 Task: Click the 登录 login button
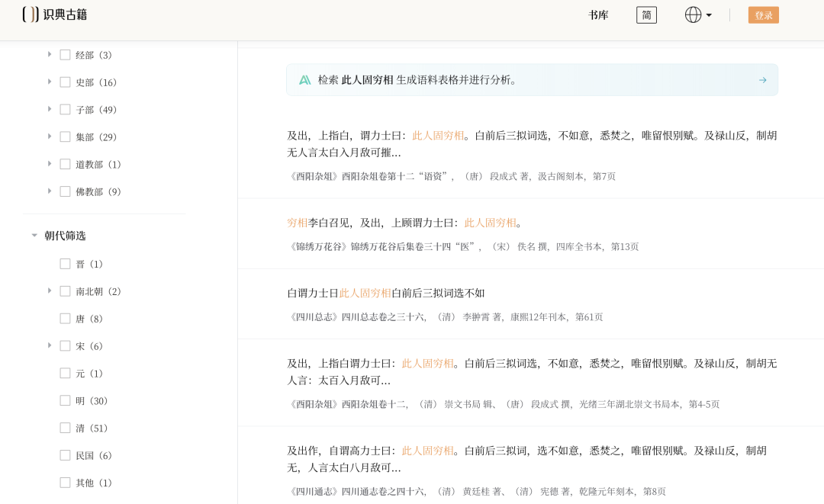[x=764, y=14]
